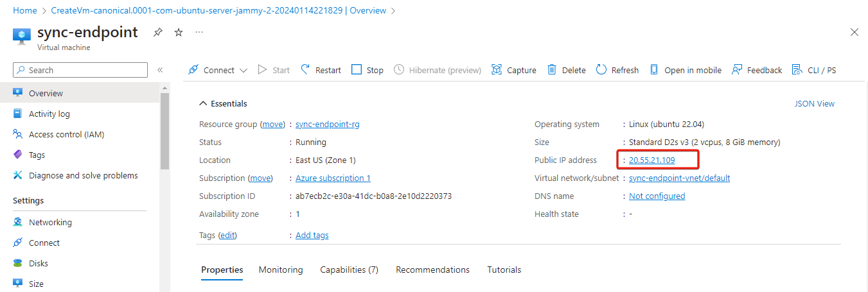Open JSON View link

click(815, 103)
